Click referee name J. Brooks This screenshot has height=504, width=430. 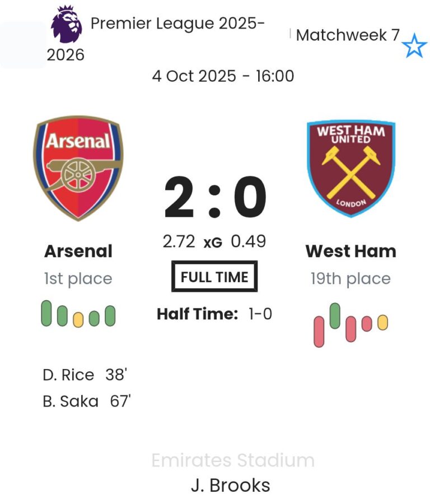(230, 485)
